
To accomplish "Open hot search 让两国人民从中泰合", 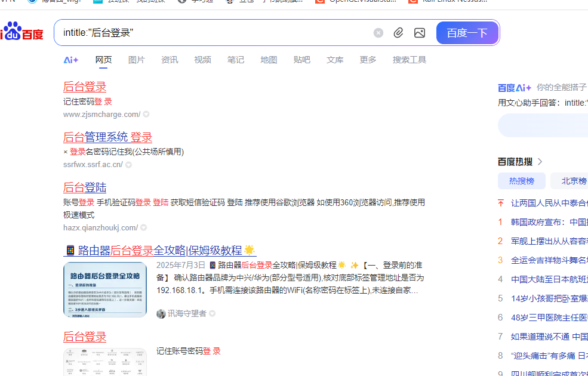I will coord(549,203).
